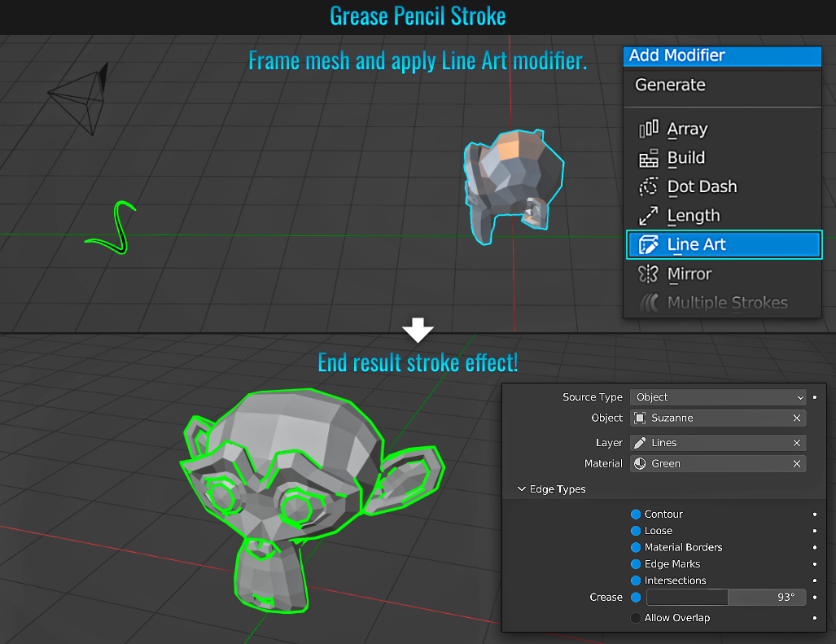Click the animate dot beside Edge Marks
Image resolution: width=836 pixels, height=644 pixels.
(x=815, y=564)
